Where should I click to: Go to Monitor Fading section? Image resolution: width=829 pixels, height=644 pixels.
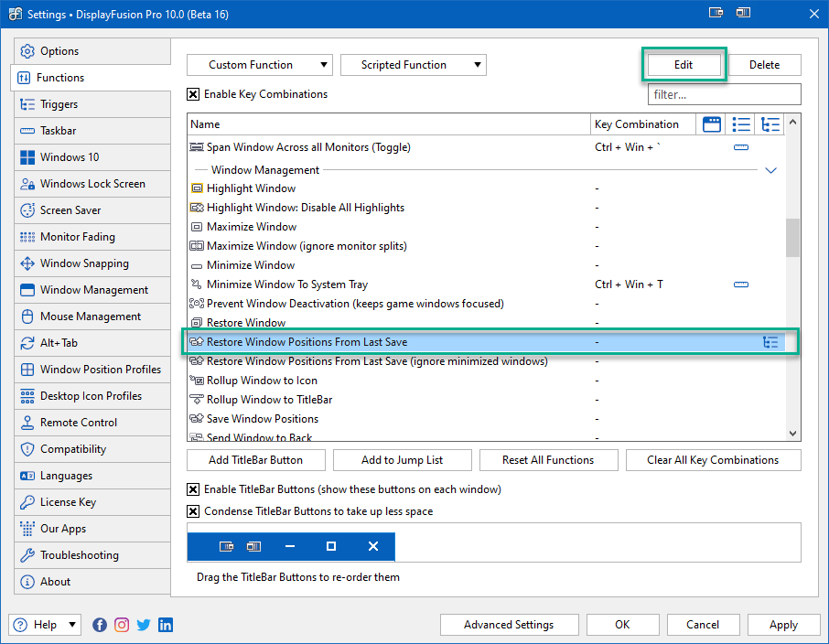click(x=92, y=237)
